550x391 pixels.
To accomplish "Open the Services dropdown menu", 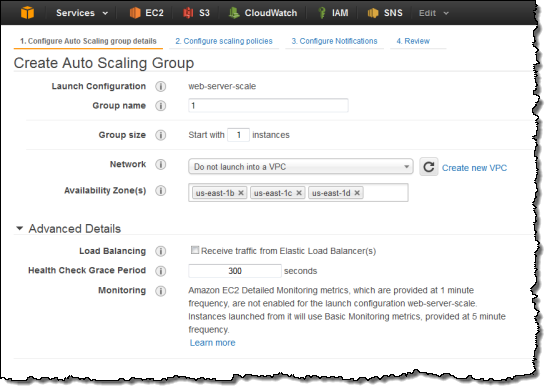I will coord(82,13).
